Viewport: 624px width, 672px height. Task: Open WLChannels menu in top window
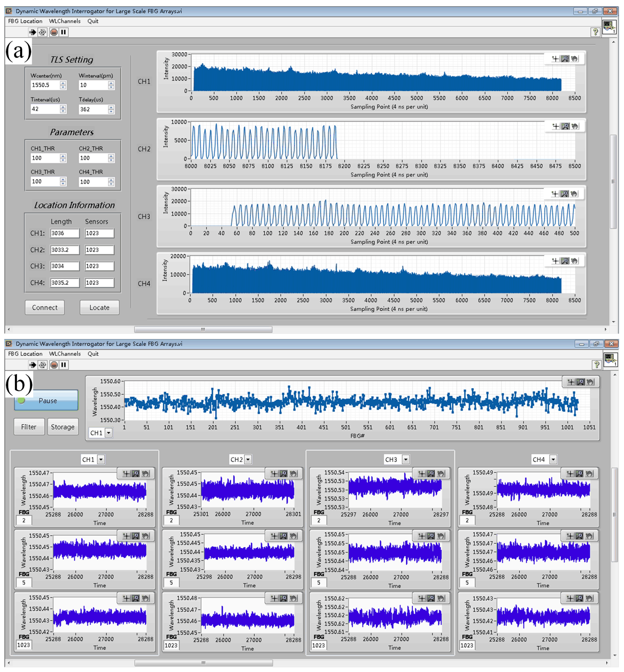coord(65,21)
